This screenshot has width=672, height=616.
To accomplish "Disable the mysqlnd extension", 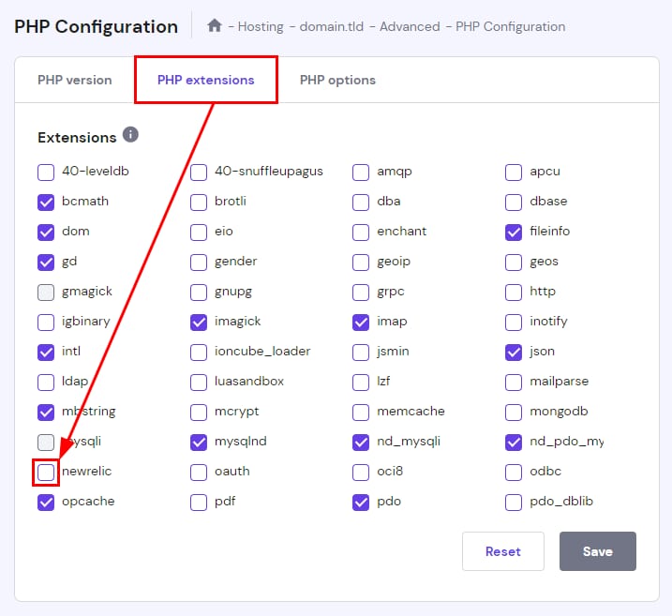I will pyautogui.click(x=199, y=442).
